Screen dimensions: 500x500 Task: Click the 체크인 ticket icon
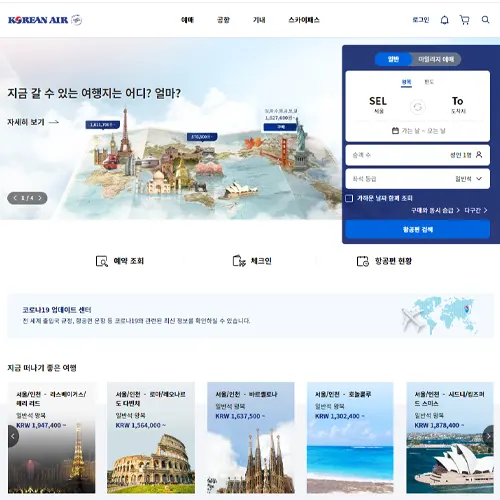[239, 261]
